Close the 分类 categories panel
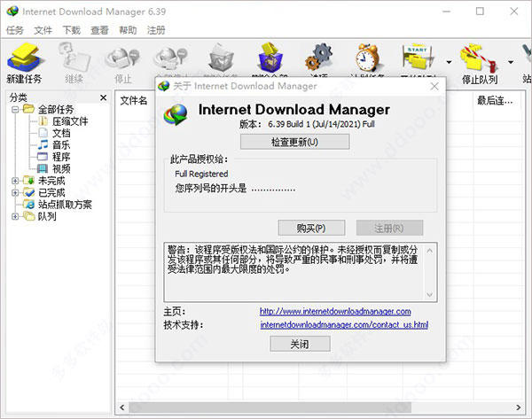Screen dimensions: 532x419 (x=104, y=97)
